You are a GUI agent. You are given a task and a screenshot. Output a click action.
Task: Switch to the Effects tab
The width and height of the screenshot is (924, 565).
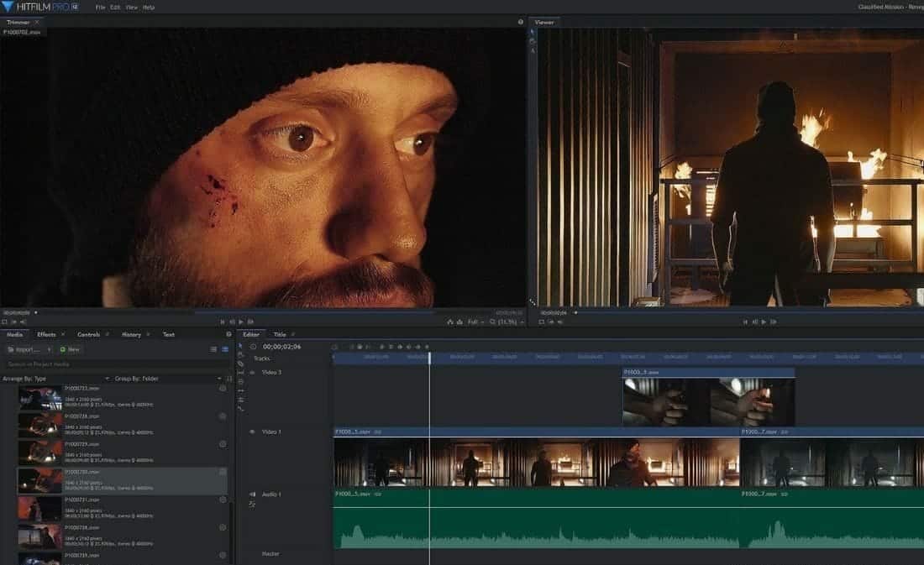coord(46,334)
